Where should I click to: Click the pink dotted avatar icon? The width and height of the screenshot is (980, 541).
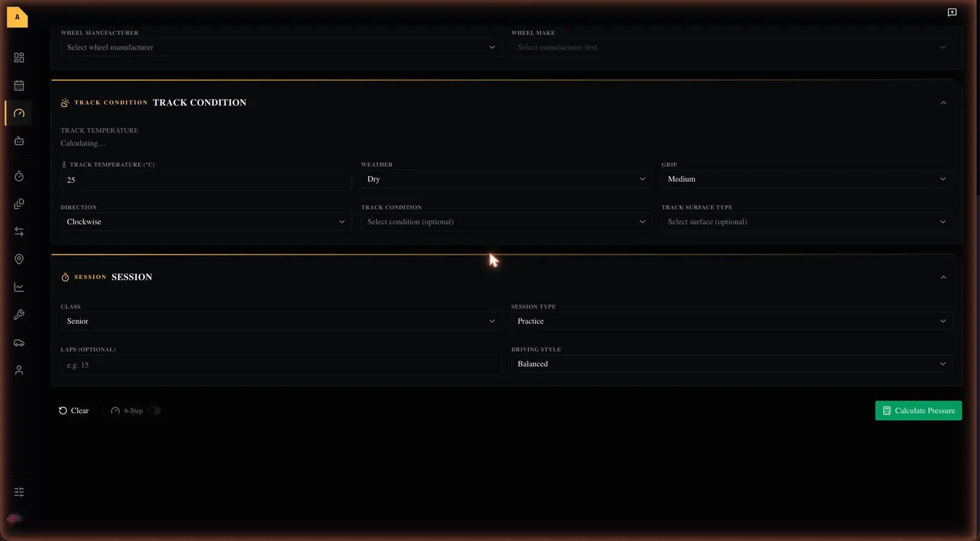[x=14, y=519]
